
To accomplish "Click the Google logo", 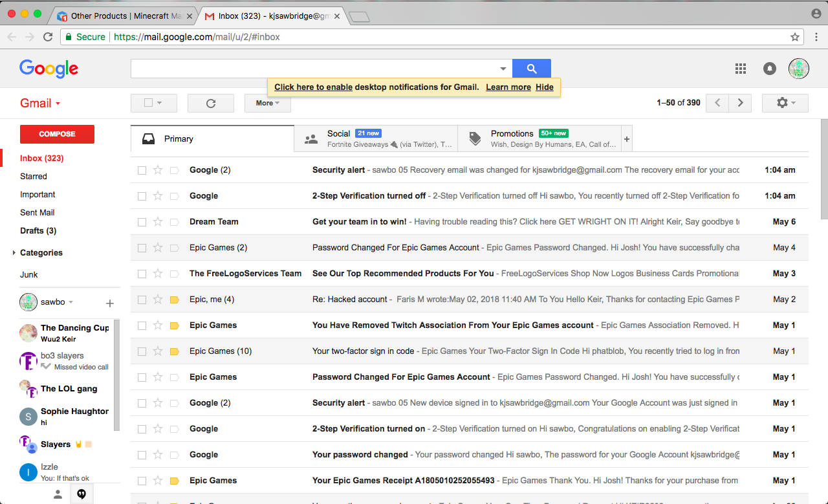I will (49, 69).
